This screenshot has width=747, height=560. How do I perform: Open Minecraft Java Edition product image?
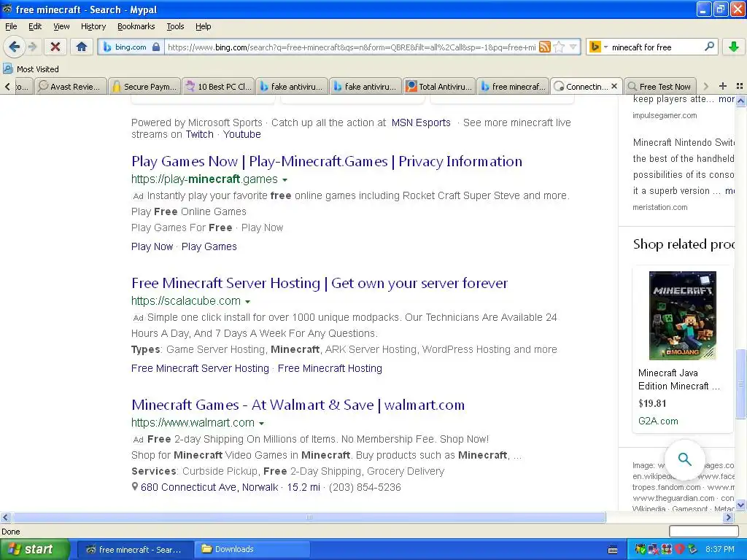[x=683, y=315]
